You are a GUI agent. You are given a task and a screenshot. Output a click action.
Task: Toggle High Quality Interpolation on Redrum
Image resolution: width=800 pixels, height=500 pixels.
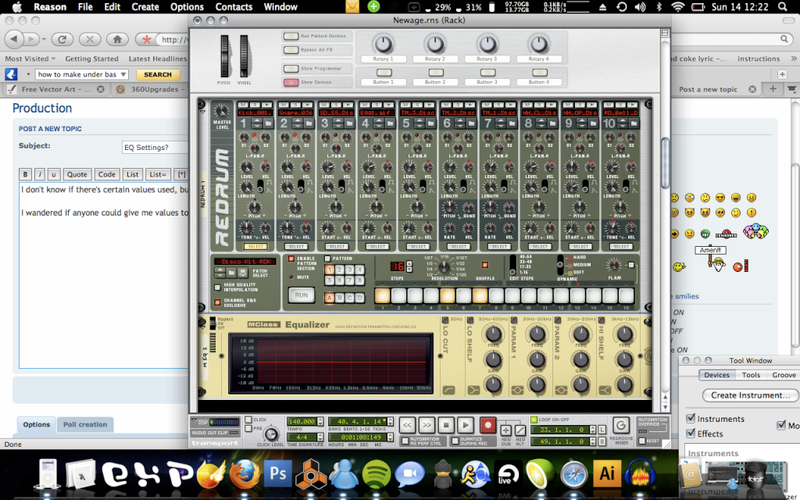pos(217,288)
